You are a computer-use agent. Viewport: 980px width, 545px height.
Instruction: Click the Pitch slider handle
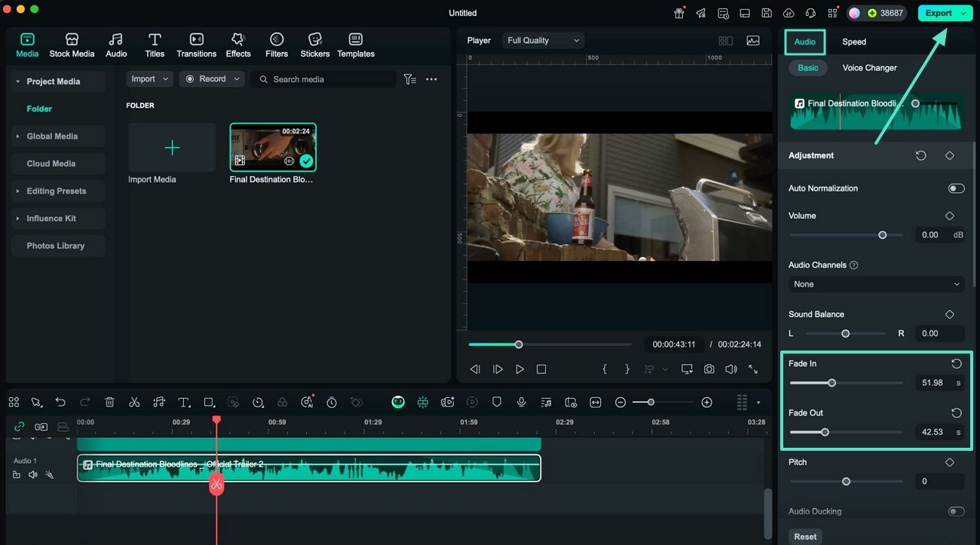click(846, 481)
